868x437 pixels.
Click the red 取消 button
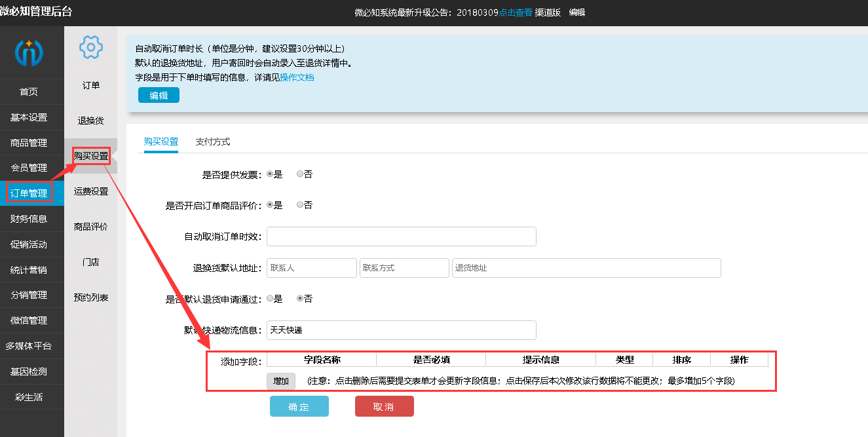[384, 407]
